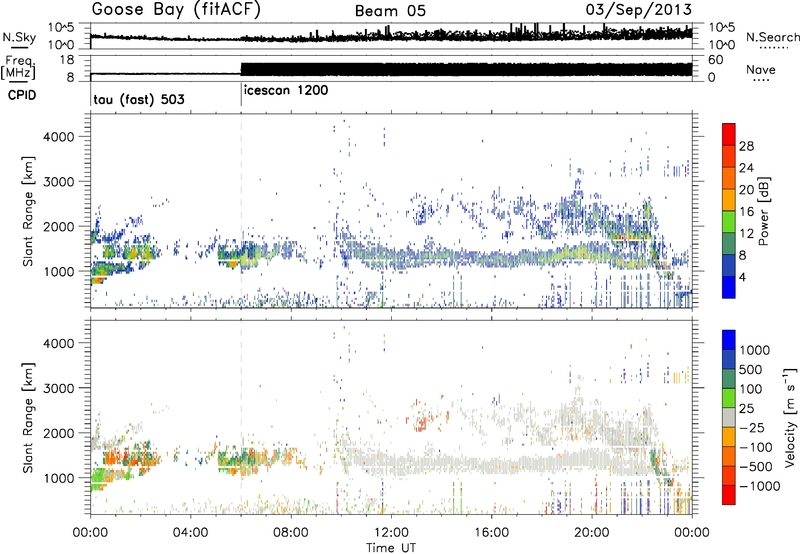Click the frequency axis value '18'
Image resolution: width=800 pixels, height=554 pixels.
66,60
